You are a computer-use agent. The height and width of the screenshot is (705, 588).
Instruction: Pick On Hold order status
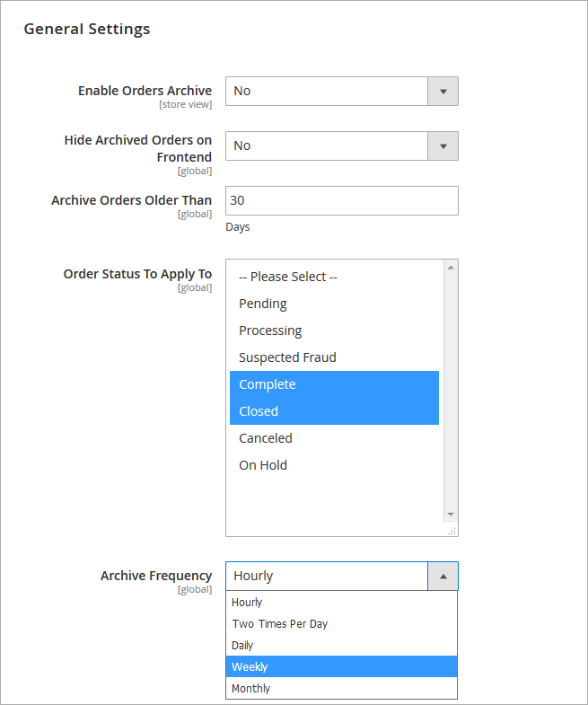263,465
